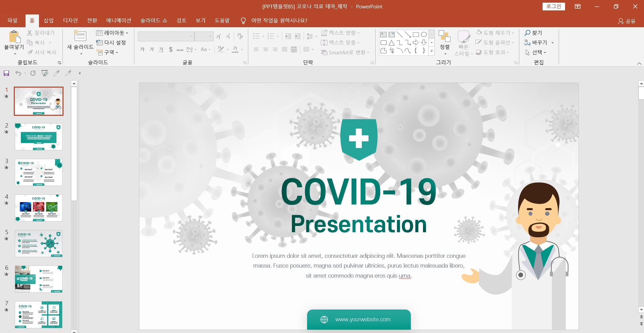Screen dimensions: 644x333
Task: Select the rectangle shape in gallery
Action: pyautogui.click(x=416, y=35)
